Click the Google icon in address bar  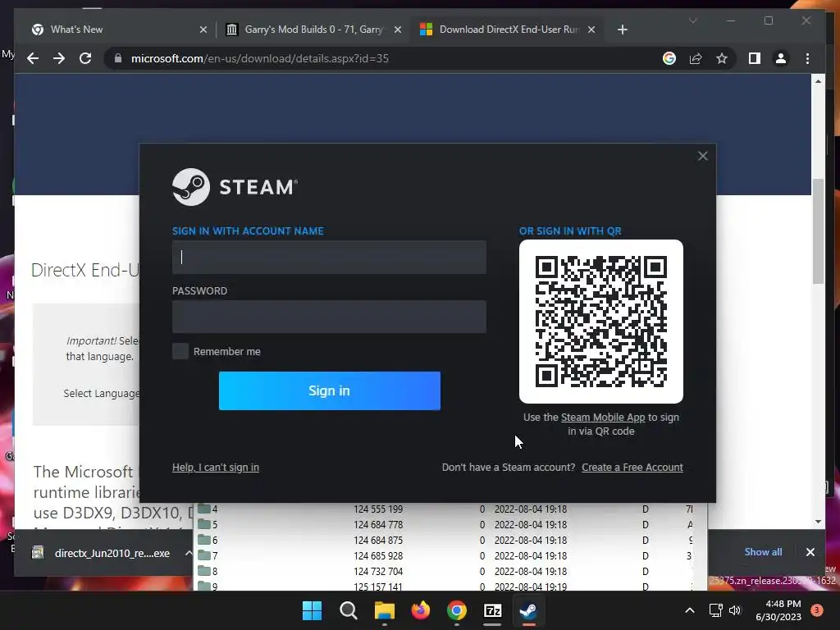(x=669, y=58)
